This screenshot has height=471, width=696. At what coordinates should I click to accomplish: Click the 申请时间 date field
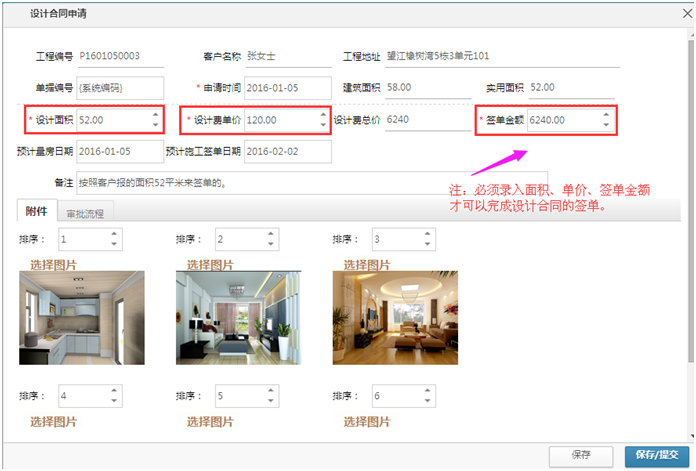click(287, 88)
